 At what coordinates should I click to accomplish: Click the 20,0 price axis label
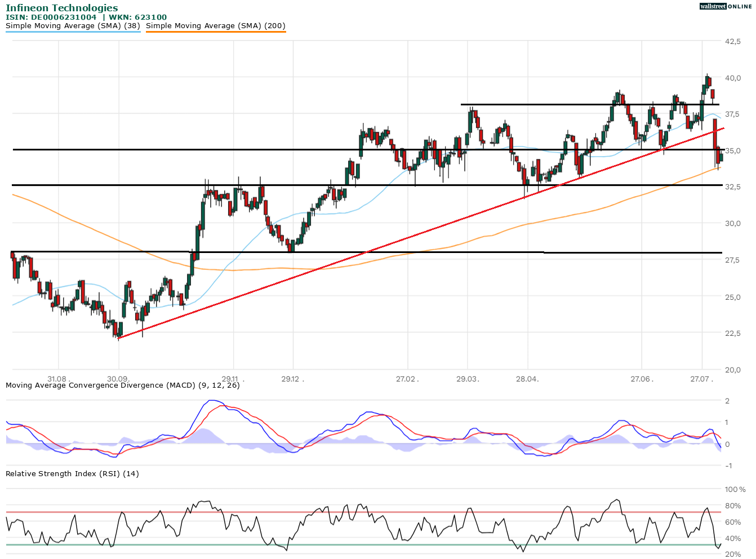click(732, 370)
